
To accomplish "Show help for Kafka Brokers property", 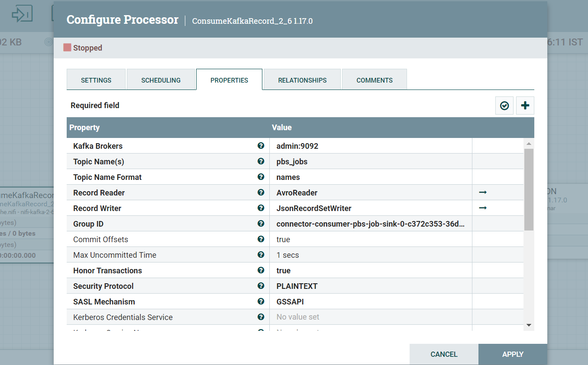I will pos(261,146).
